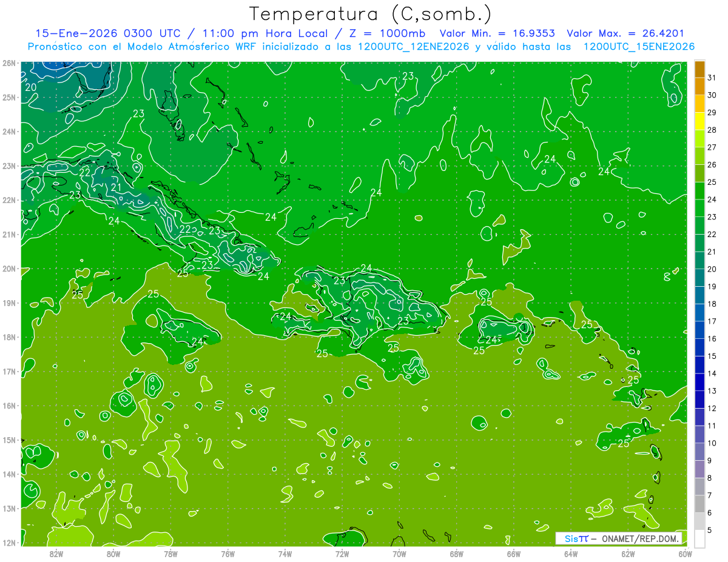Screen dimensions: 728x562
Task: Click the 25N latitude axis label
Action: [x=8, y=97]
